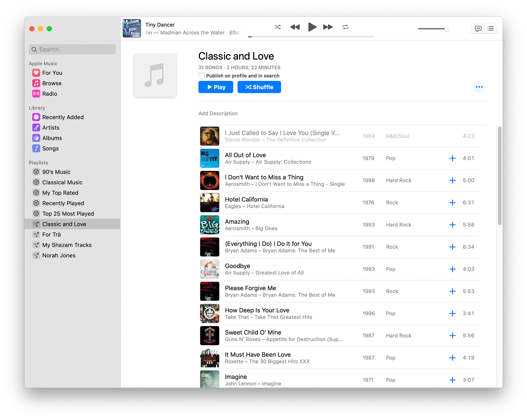The image size is (527, 420).
Task: Start playback with the top play button
Action: (312, 27)
